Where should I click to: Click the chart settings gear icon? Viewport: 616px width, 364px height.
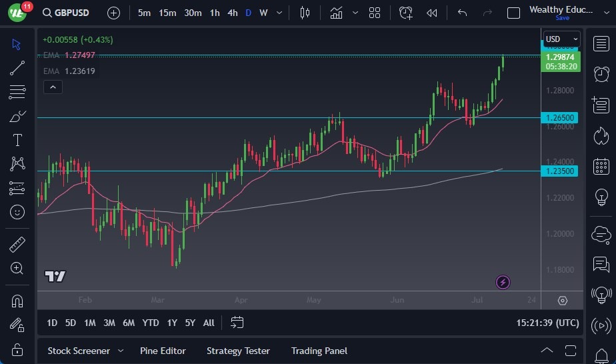562,301
